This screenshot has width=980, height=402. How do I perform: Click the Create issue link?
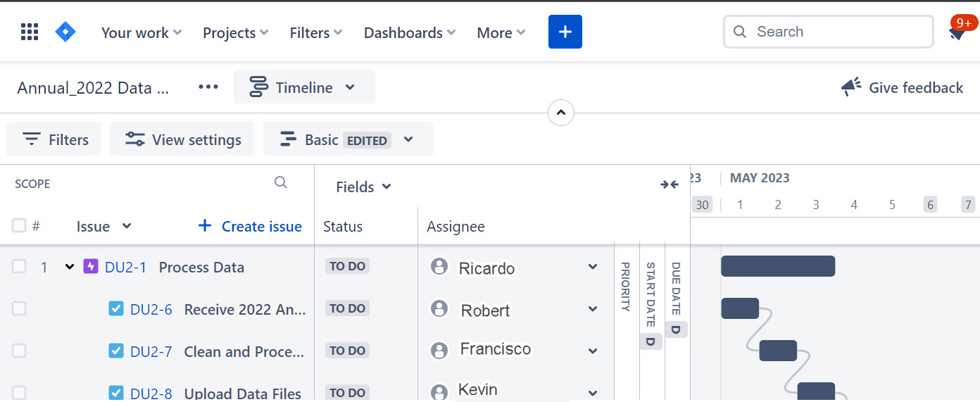[262, 226]
